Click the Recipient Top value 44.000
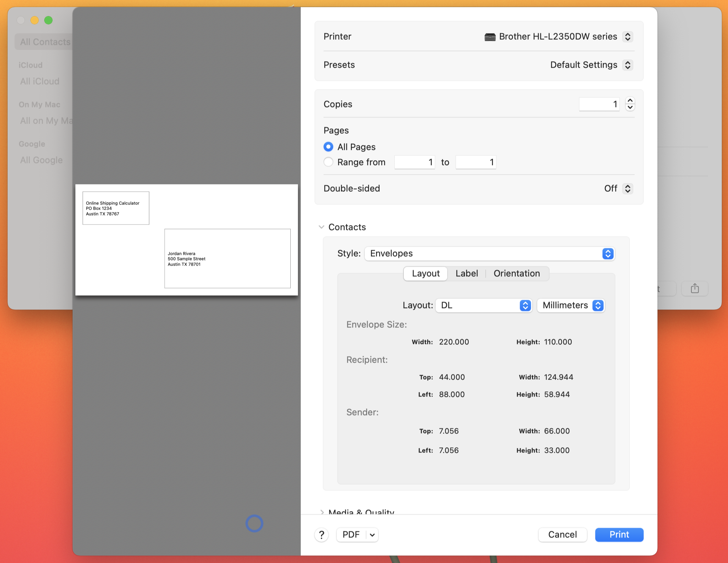 pyautogui.click(x=452, y=377)
